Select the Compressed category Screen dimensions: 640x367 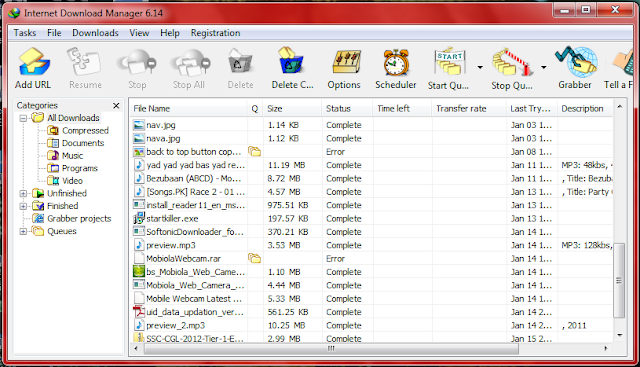tap(78, 131)
